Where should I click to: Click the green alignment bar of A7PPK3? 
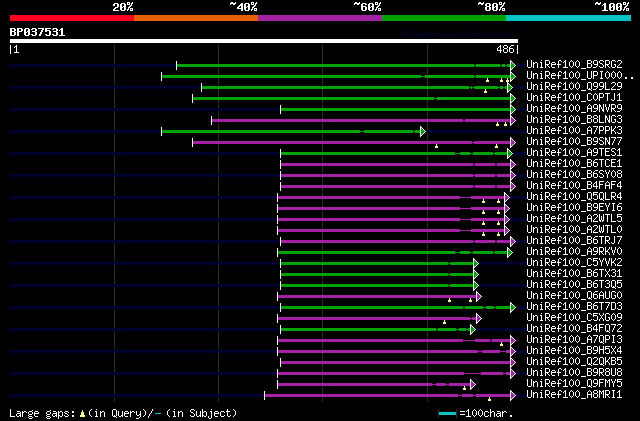(291, 131)
